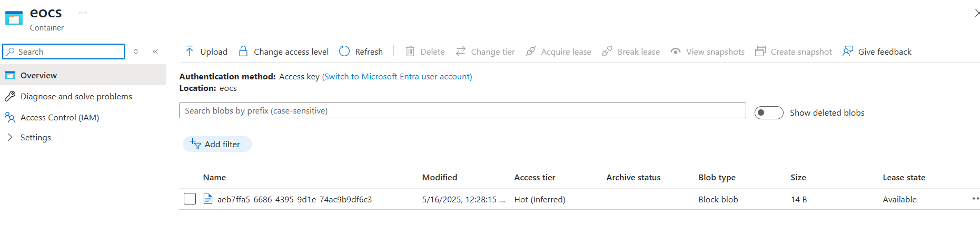This screenshot has height=236, width=980.
Task: Click the Upload arrow icon
Action: point(190,51)
